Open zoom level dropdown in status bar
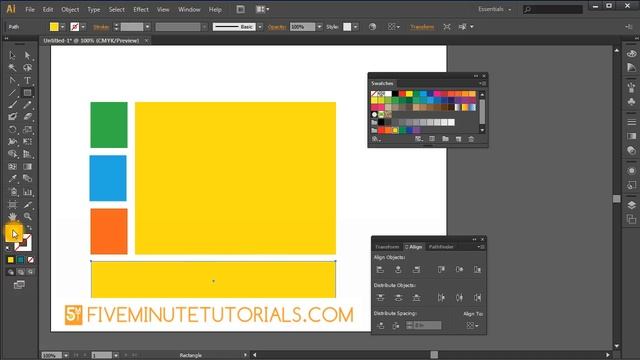Image resolution: width=640 pixels, height=360 pixels. tap(66, 356)
